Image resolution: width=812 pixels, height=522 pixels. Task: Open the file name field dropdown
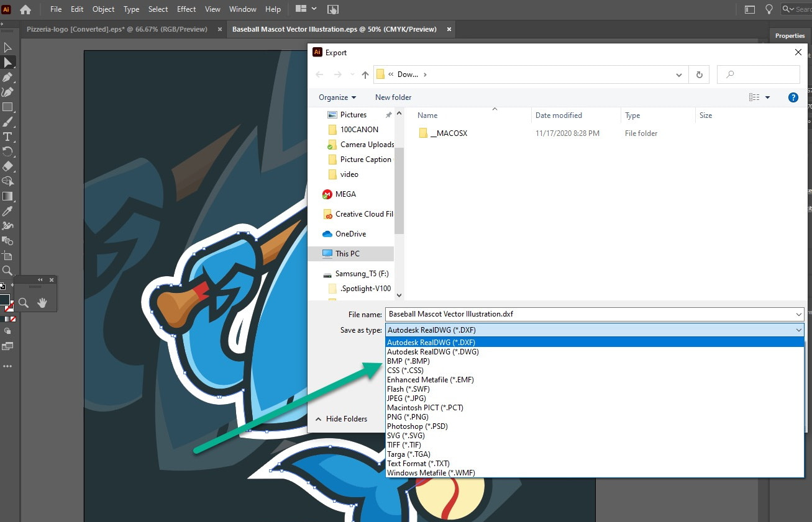(x=799, y=314)
